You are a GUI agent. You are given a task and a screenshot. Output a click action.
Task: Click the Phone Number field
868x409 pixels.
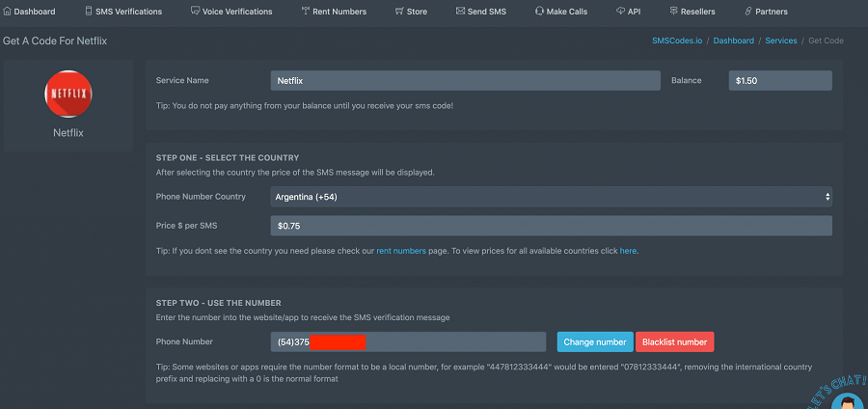point(409,342)
